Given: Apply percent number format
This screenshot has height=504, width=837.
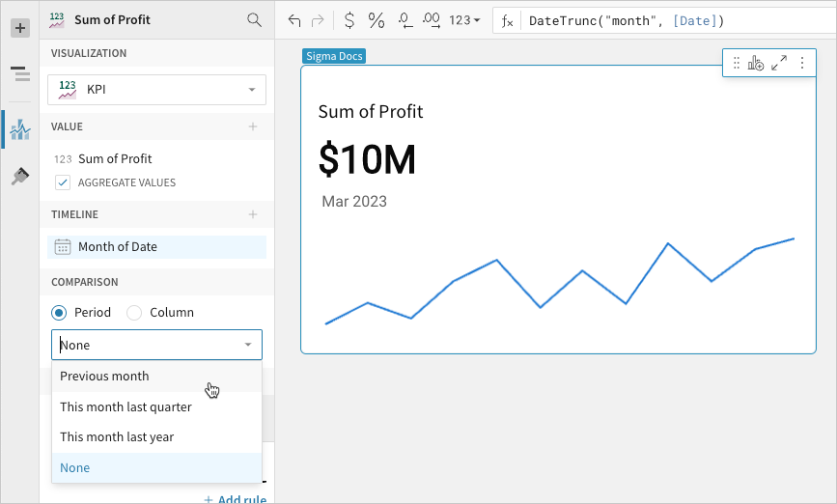Looking at the screenshot, I should [377, 20].
